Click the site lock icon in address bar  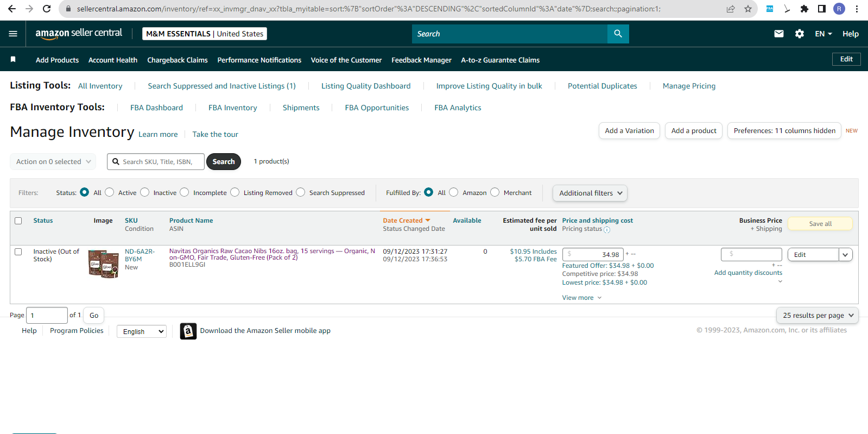68,9
